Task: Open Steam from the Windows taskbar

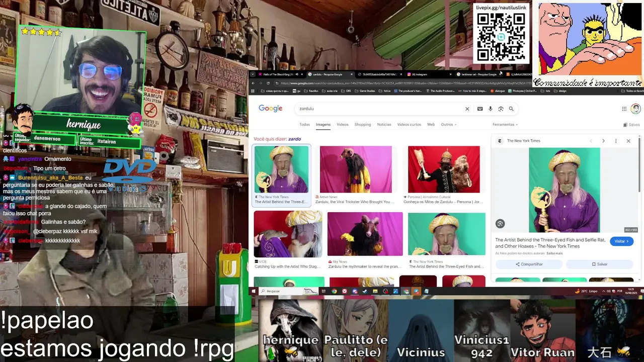Action: tap(365, 291)
